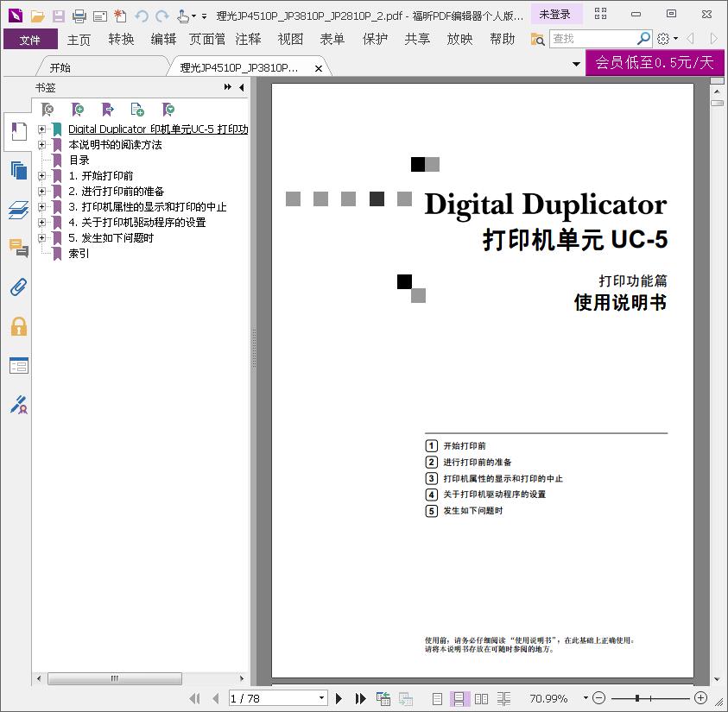The height and width of the screenshot is (712, 728).
Task: Click the bookmark panel horizontal scrollbar thumb
Action: 115,678
